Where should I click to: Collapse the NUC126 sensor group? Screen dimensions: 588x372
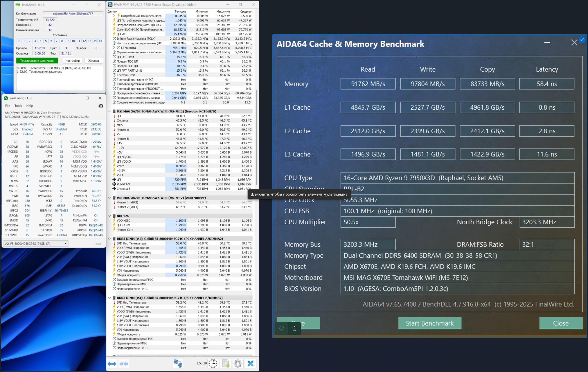109,216
